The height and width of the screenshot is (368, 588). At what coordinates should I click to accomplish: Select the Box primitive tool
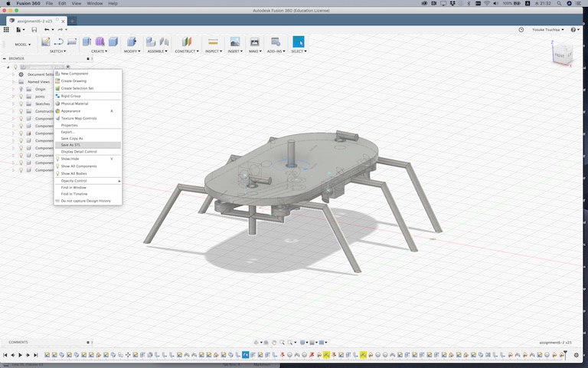pos(113,41)
